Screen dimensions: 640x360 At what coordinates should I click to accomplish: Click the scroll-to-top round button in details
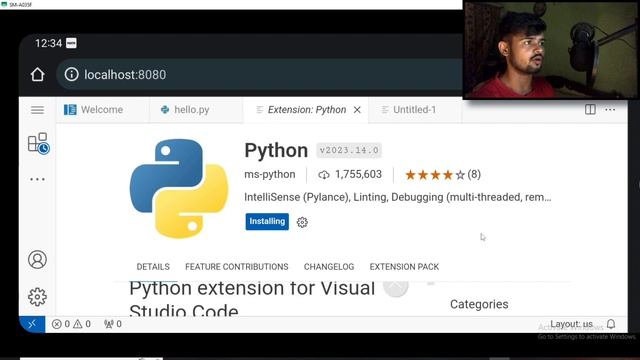pos(396,288)
